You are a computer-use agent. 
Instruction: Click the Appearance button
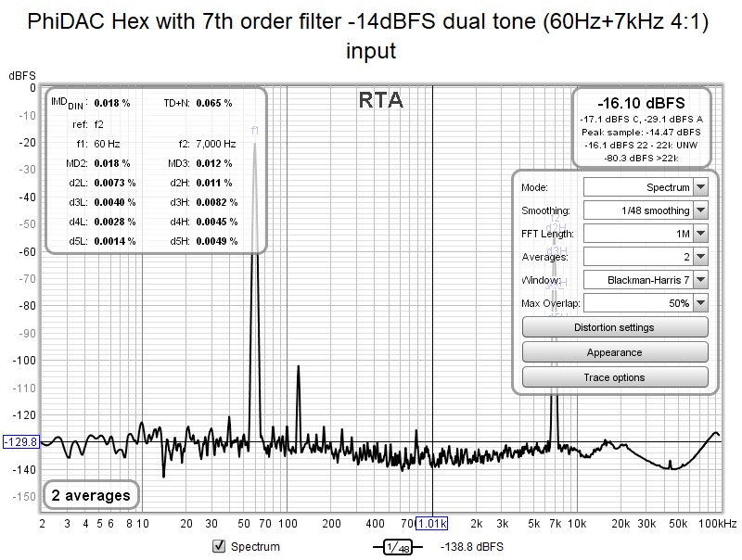point(615,352)
